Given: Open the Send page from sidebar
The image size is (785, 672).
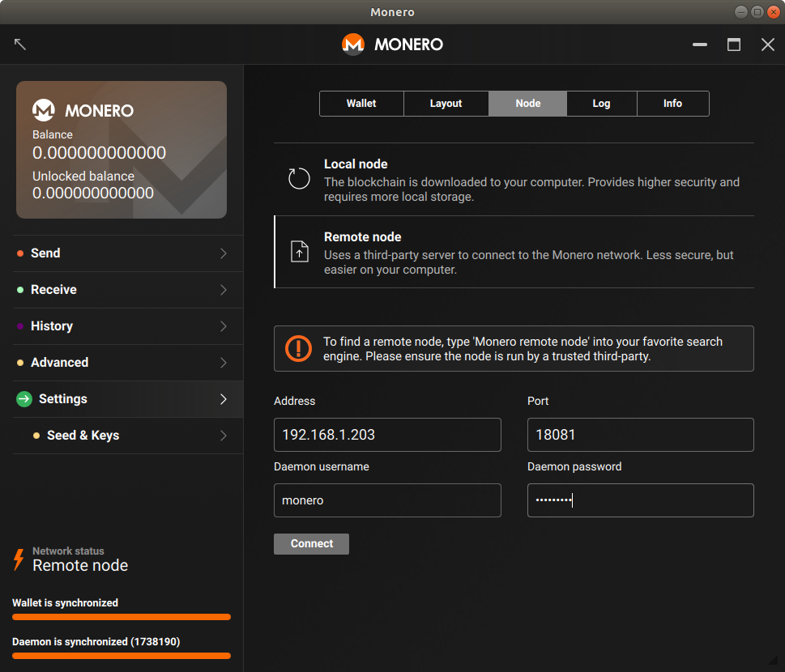Looking at the screenshot, I should click(x=128, y=253).
